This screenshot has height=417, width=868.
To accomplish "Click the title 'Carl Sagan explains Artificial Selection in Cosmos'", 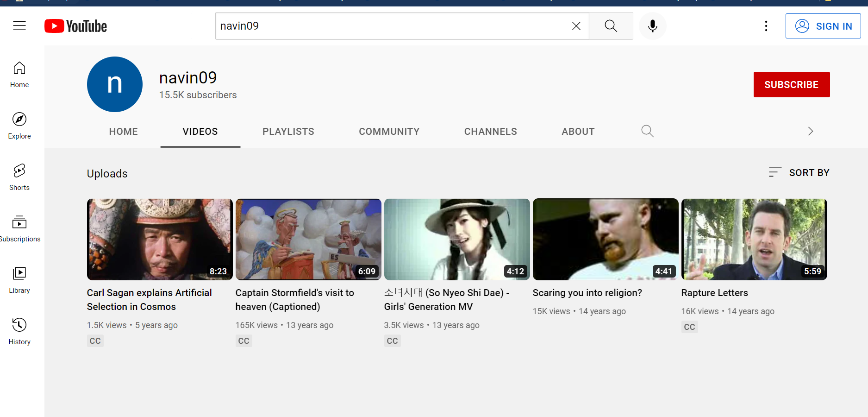I will pos(150,300).
